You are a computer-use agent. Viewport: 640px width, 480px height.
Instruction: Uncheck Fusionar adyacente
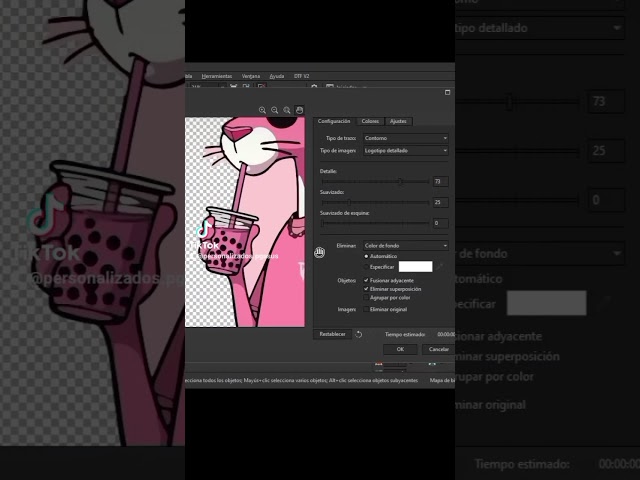pos(366,280)
